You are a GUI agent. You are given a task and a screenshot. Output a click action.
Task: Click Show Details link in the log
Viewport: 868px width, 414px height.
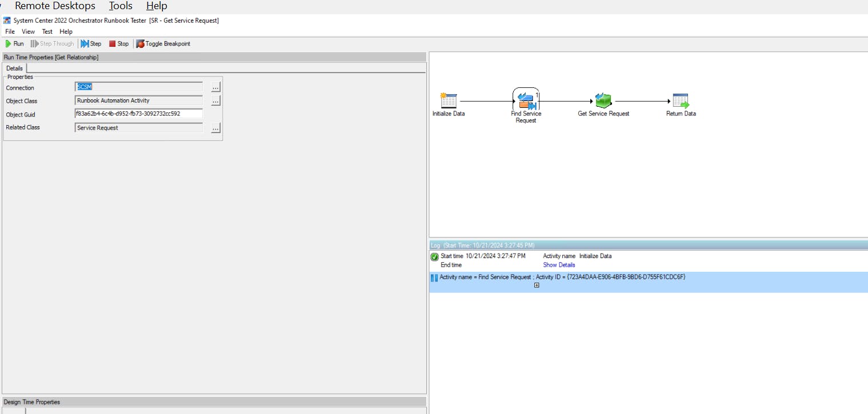tap(559, 265)
